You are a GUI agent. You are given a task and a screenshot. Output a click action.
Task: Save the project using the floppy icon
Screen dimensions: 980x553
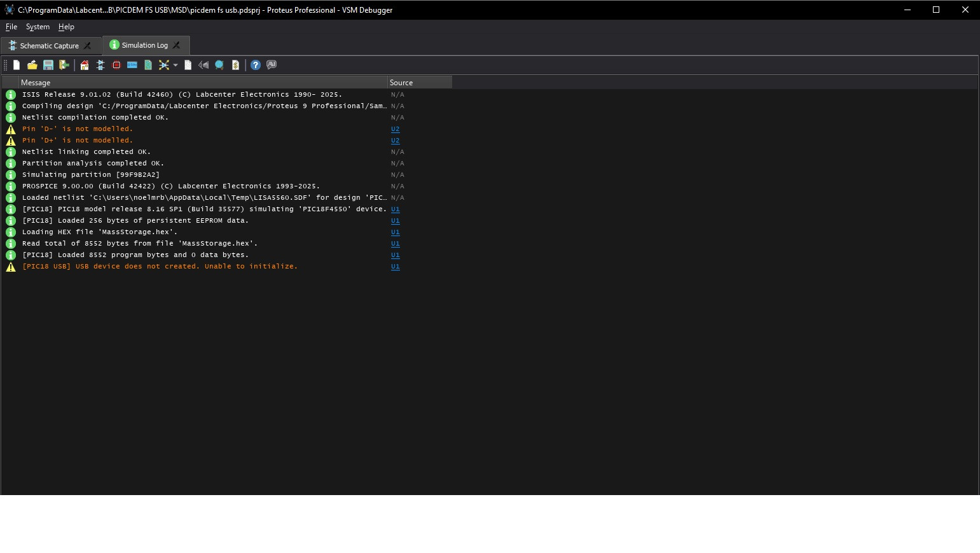(48, 65)
